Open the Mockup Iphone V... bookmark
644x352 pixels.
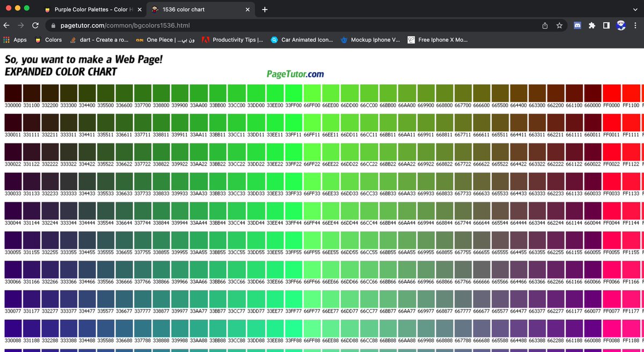pos(370,40)
